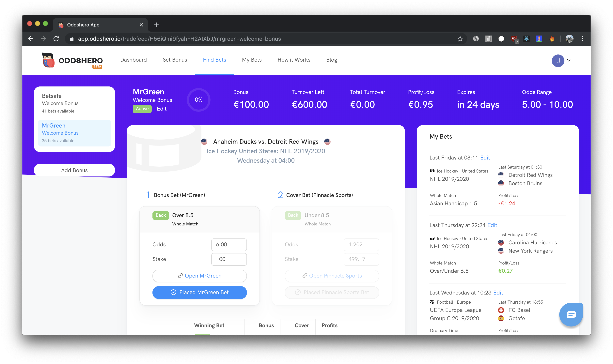Click the J profile avatar
The width and height of the screenshot is (613, 364).
558,61
